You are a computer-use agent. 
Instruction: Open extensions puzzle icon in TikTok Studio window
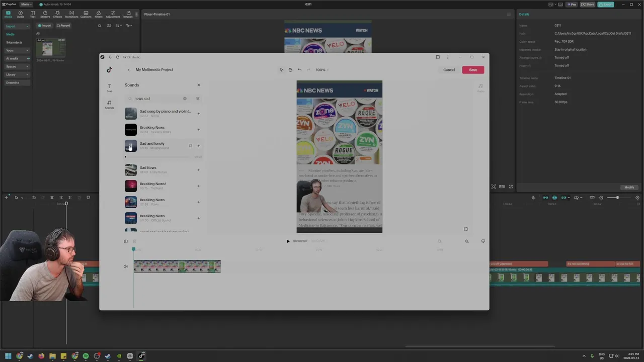coord(438,57)
